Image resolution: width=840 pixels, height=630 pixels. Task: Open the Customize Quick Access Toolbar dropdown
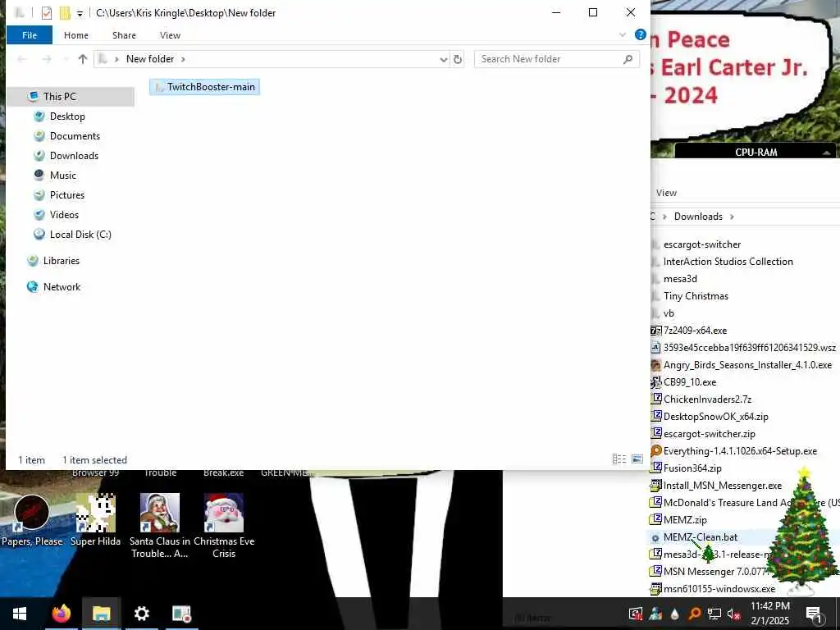80,13
